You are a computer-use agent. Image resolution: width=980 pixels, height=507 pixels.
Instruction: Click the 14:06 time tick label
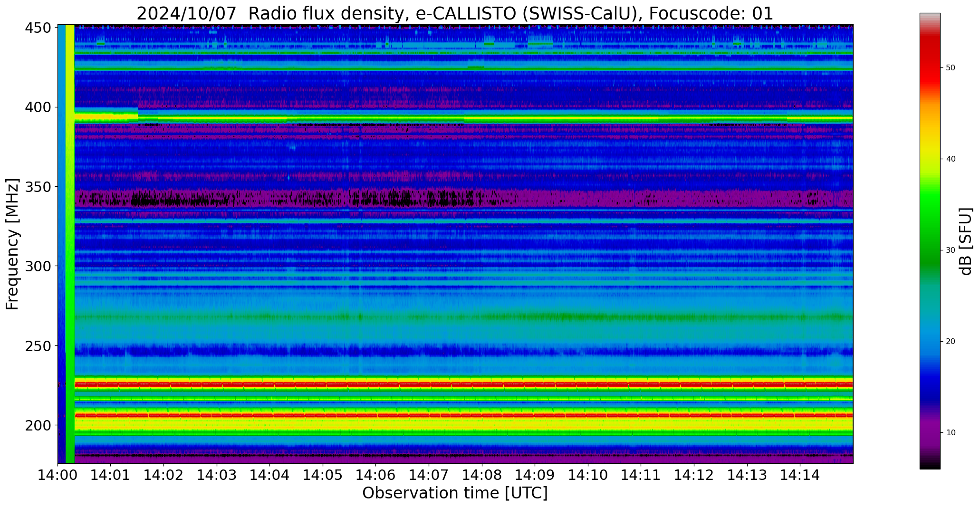click(x=376, y=475)
